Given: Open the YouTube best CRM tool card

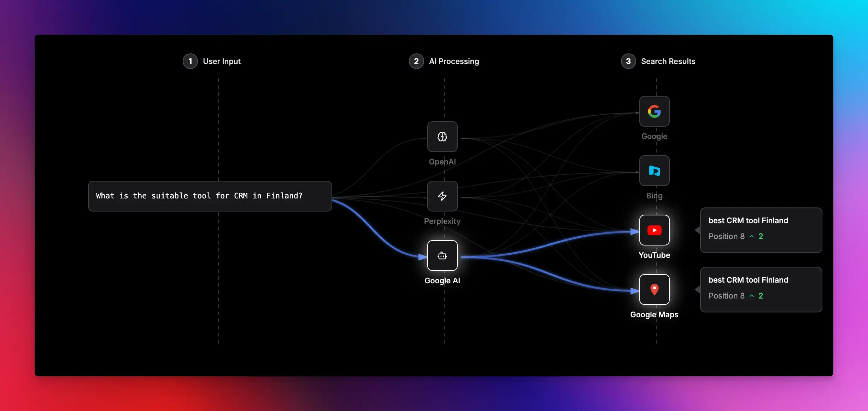Looking at the screenshot, I should 761,230.
